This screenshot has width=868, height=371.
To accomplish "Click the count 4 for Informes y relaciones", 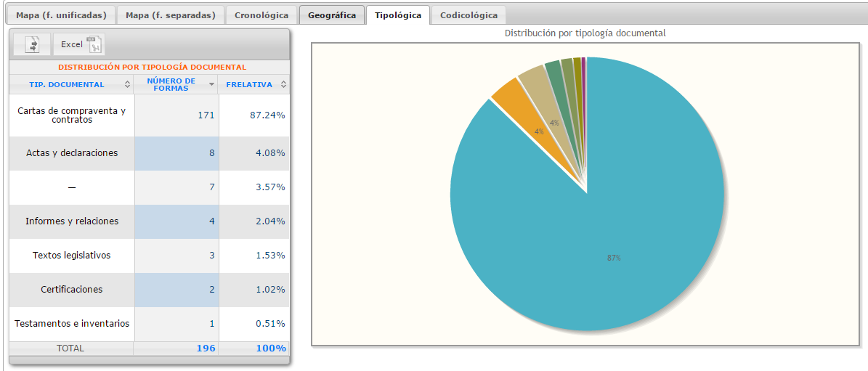I will [x=211, y=221].
